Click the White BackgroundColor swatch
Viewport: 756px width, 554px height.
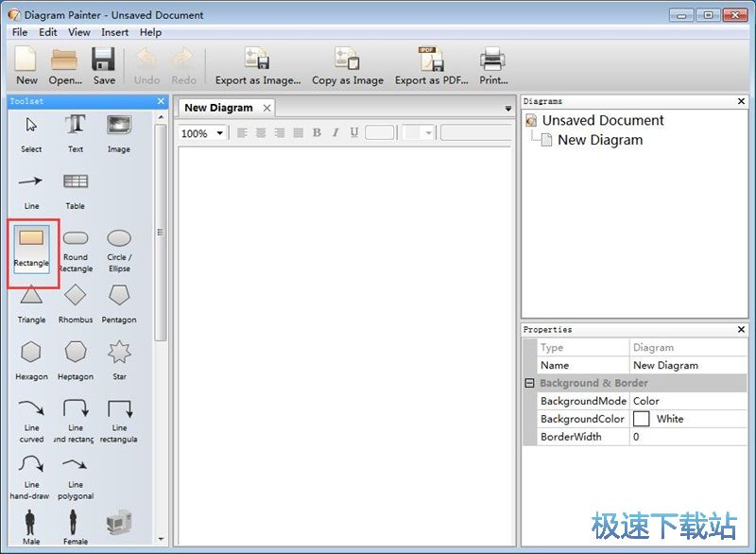pyautogui.click(x=642, y=419)
